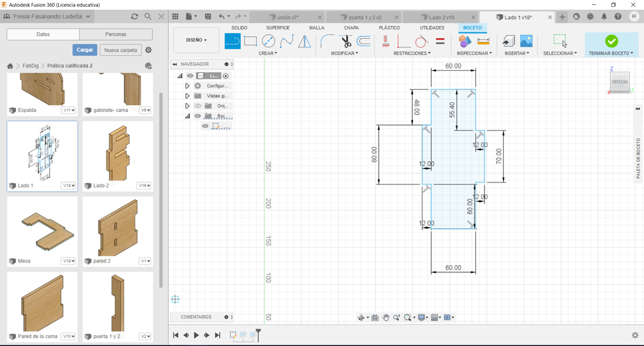This screenshot has height=346, width=644.
Task: Select the Rectangle sketch tool
Action: click(250, 41)
